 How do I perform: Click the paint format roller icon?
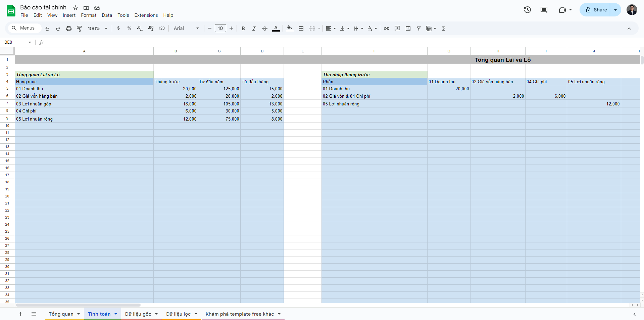80,29
